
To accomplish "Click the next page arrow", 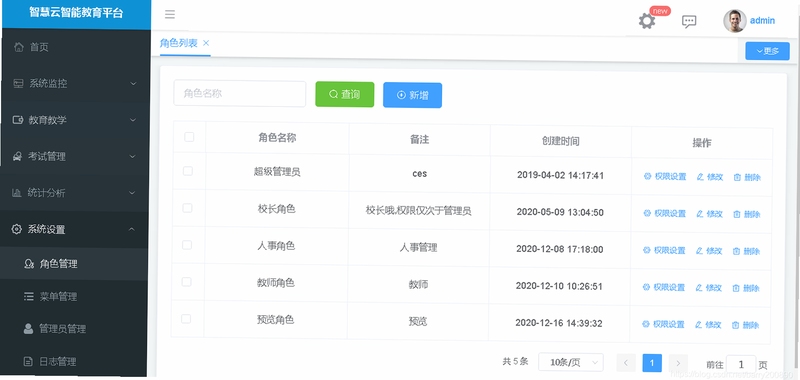I will 678,363.
